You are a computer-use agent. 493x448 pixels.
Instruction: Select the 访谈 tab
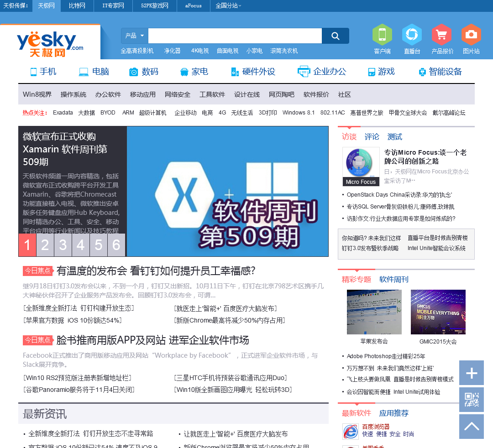pyautogui.click(x=349, y=137)
